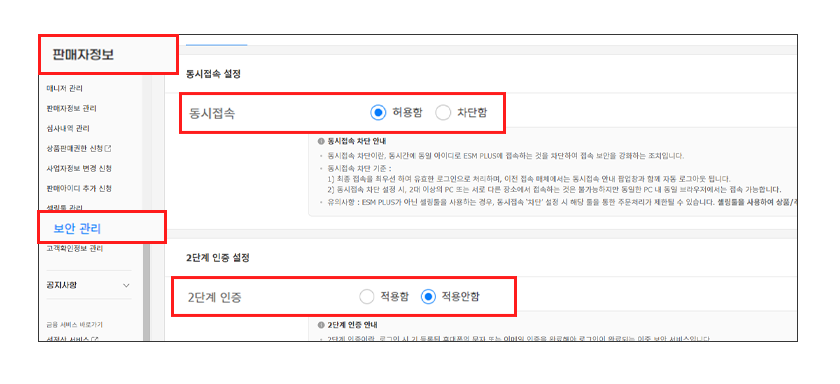Click the 금융 서비스 바로가기 label
840x384 pixels.
pos(74,325)
